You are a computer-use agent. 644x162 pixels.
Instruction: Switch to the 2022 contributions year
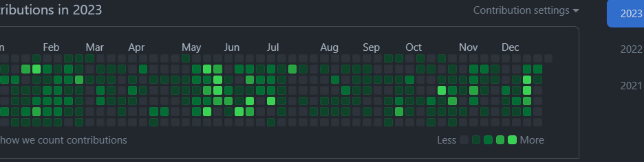click(631, 49)
